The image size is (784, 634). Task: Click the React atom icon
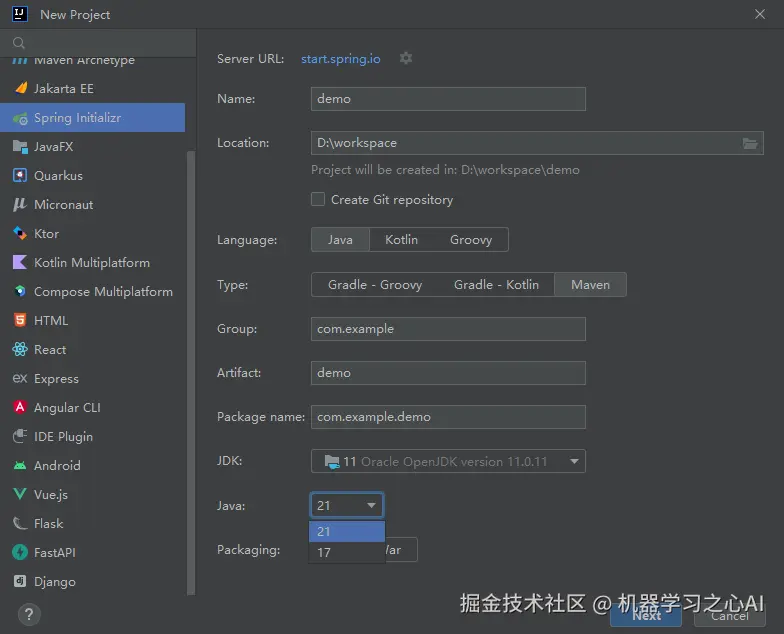[20, 350]
